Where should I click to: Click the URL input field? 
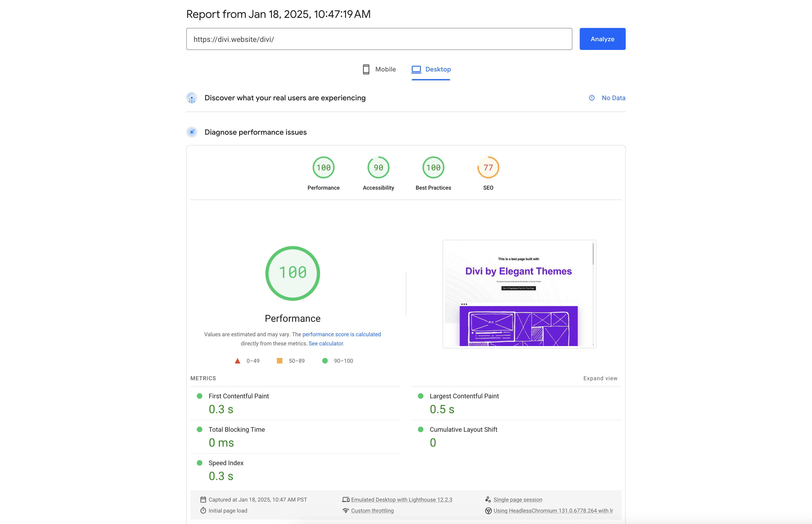point(379,39)
